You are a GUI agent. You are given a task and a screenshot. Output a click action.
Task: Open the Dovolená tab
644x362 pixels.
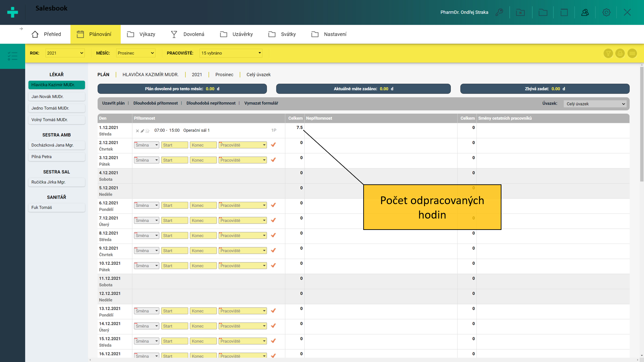click(x=187, y=34)
